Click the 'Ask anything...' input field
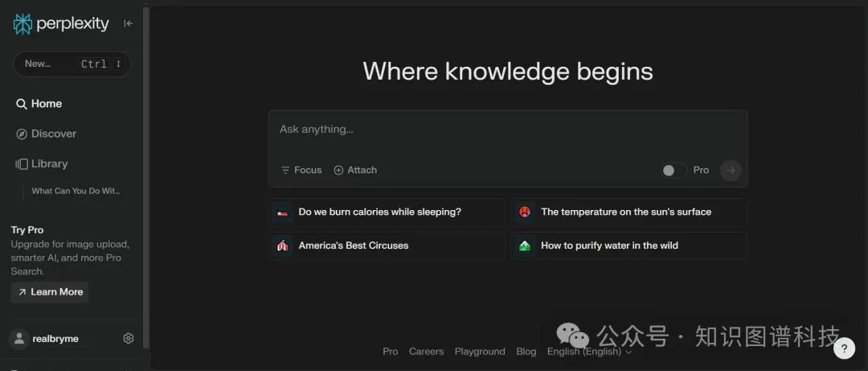868x371 pixels. (506, 130)
